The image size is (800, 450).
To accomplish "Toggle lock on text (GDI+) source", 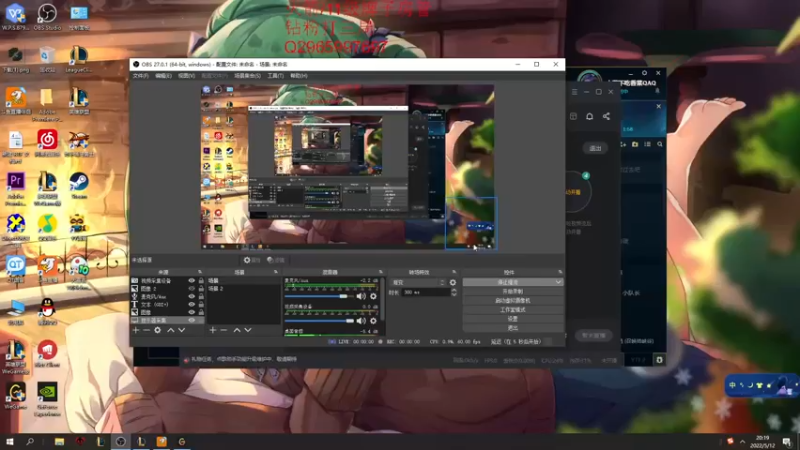I will tap(201, 305).
